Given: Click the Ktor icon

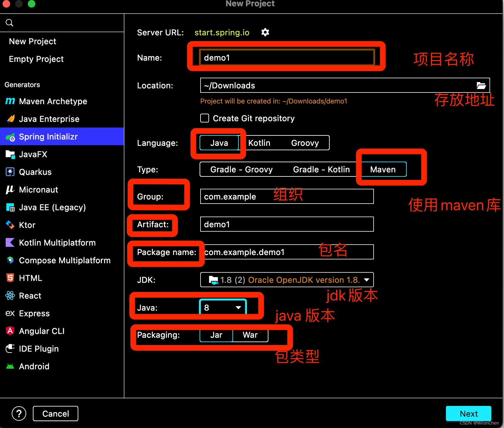Looking at the screenshot, I should pyautogui.click(x=10, y=225).
